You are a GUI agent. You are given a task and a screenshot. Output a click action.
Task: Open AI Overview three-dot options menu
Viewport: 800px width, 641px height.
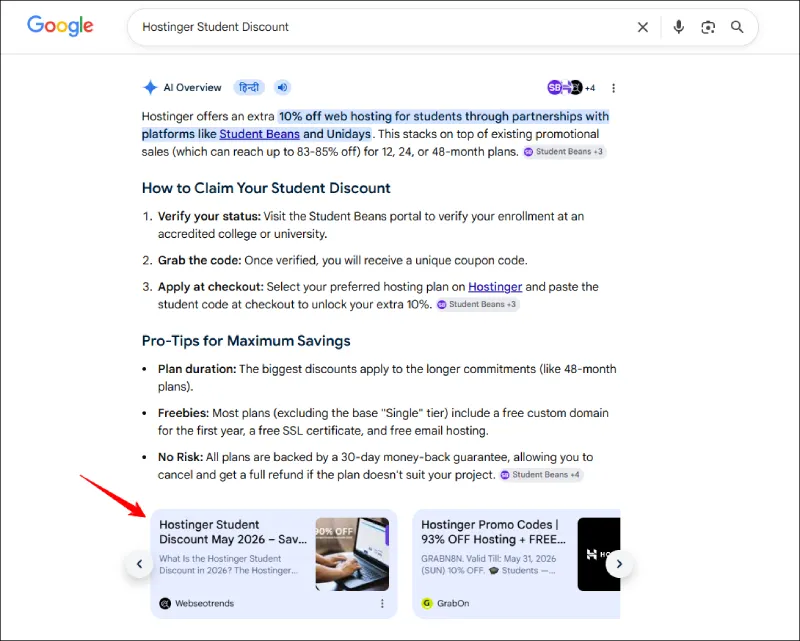click(x=613, y=88)
